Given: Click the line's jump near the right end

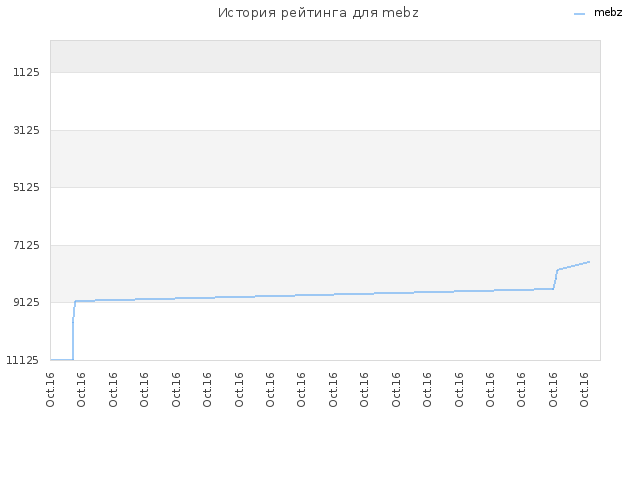Looking at the screenshot, I should 555,279.
